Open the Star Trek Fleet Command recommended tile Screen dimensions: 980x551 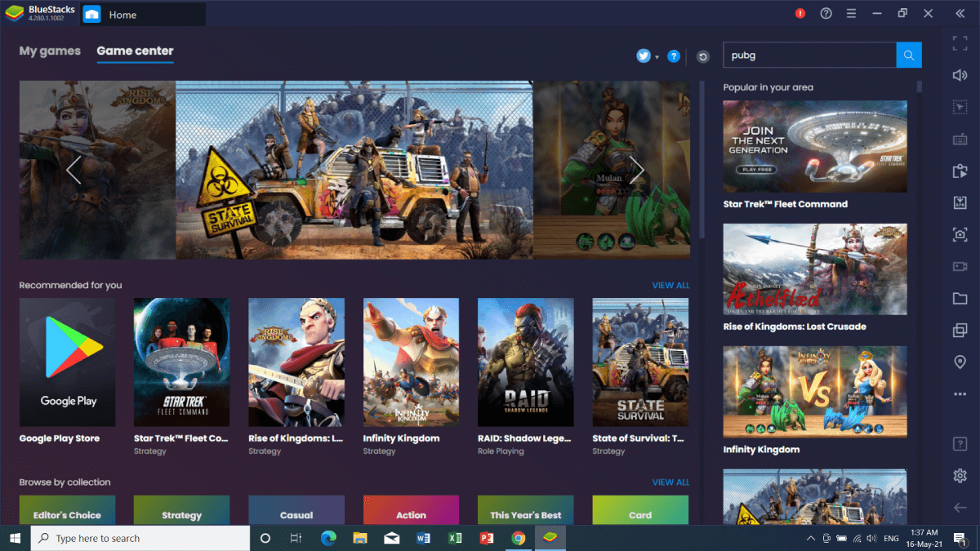[181, 362]
